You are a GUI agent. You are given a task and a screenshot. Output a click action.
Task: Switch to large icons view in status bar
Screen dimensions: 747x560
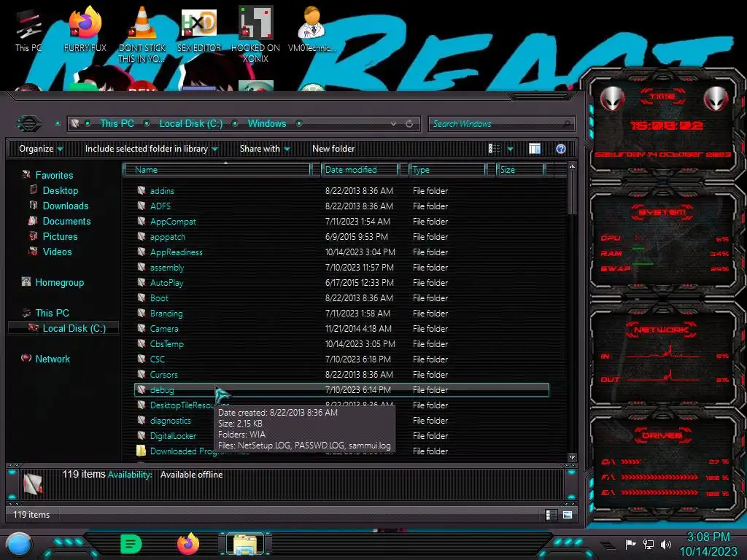(x=568, y=515)
